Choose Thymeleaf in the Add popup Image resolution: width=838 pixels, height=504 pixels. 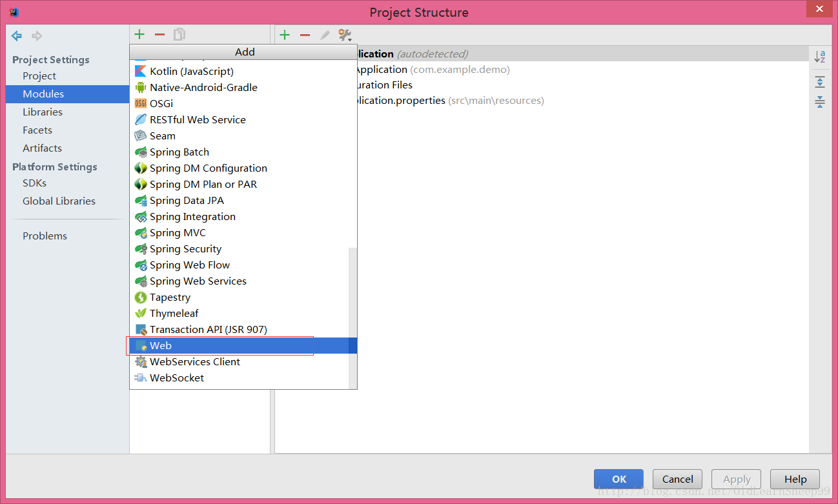click(x=174, y=314)
